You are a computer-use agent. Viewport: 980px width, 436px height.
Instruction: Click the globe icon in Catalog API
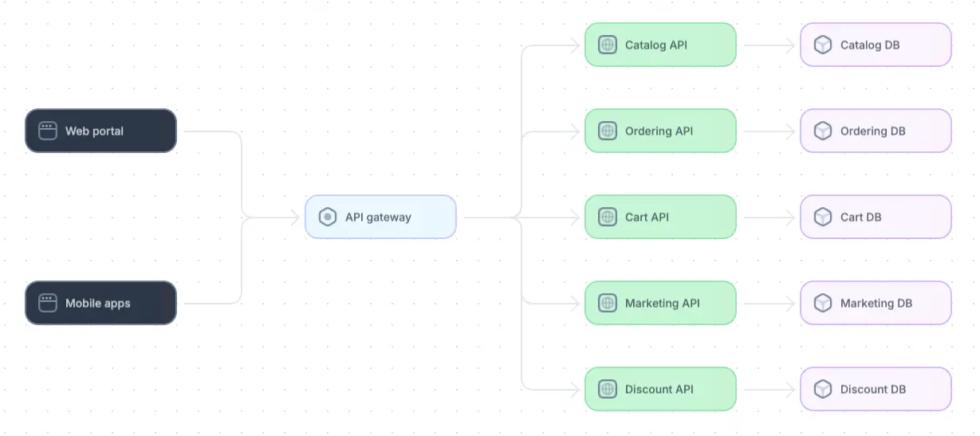tap(608, 45)
